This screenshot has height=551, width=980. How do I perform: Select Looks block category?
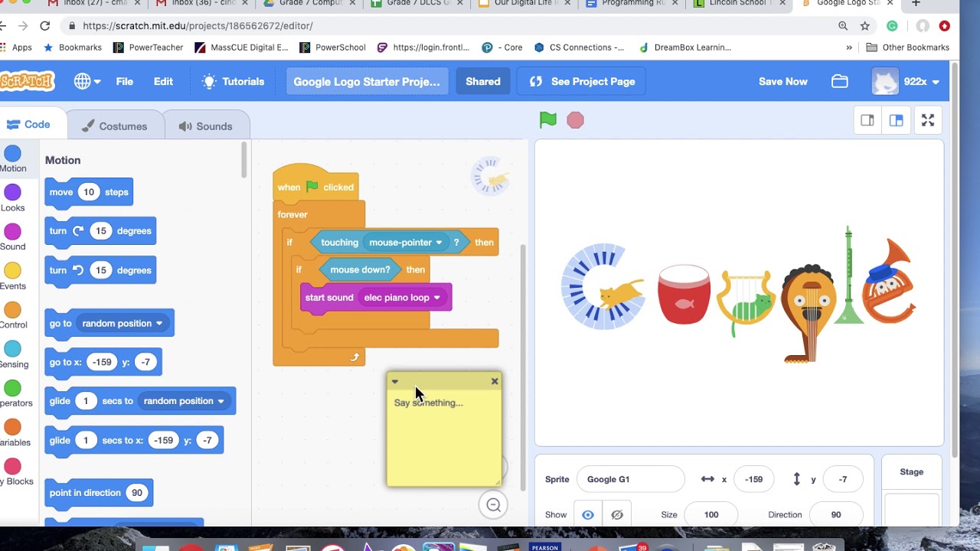point(12,198)
